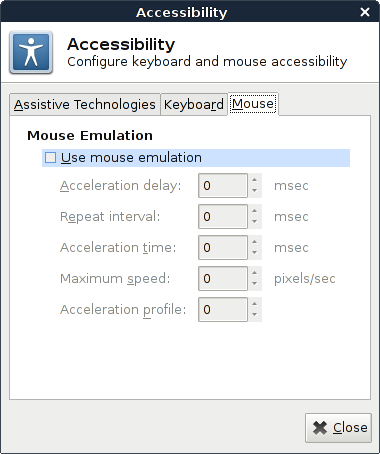380x454 pixels.
Task: Open the Keyboard tab
Action: (x=194, y=105)
